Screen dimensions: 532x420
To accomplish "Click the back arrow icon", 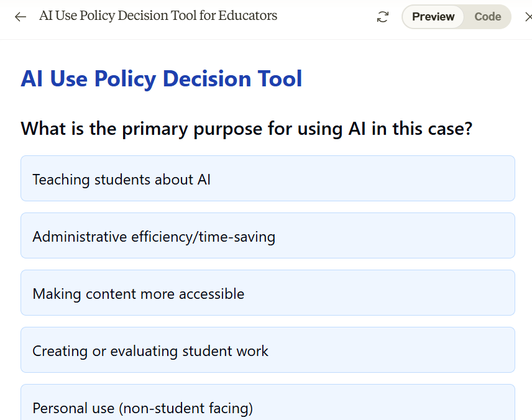I will (x=21, y=17).
